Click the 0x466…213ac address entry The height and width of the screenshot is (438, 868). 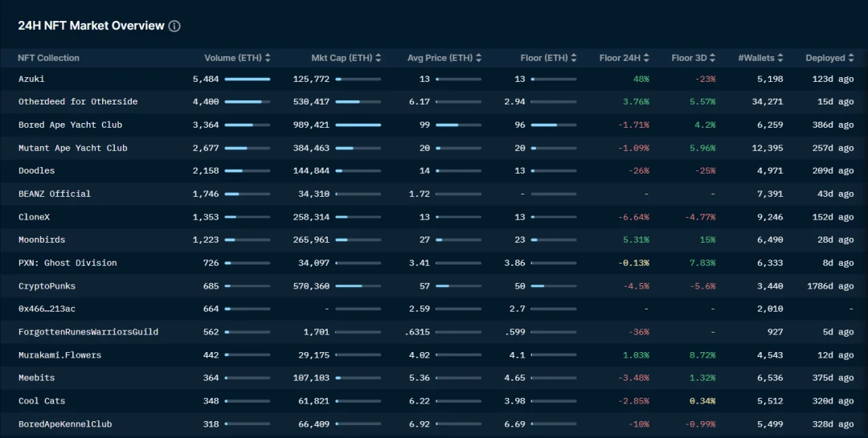(47, 309)
